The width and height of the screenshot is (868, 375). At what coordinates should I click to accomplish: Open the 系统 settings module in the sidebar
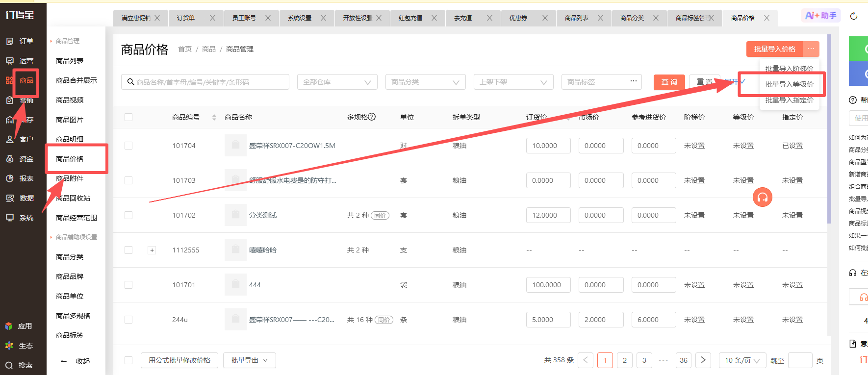(20, 218)
